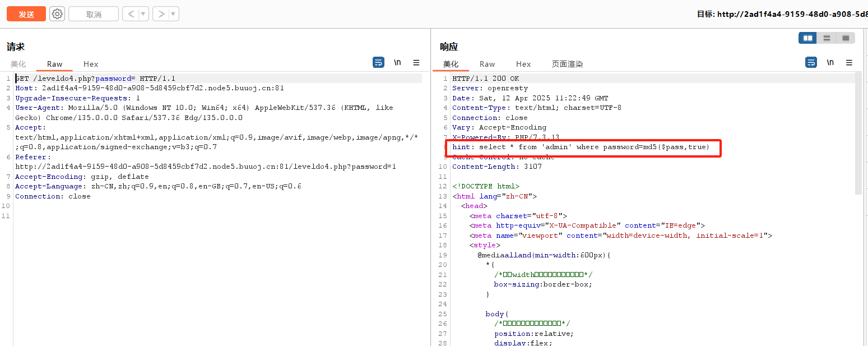868x346 pixels.
Task: Click Connection: close in request
Action: pos(53,196)
